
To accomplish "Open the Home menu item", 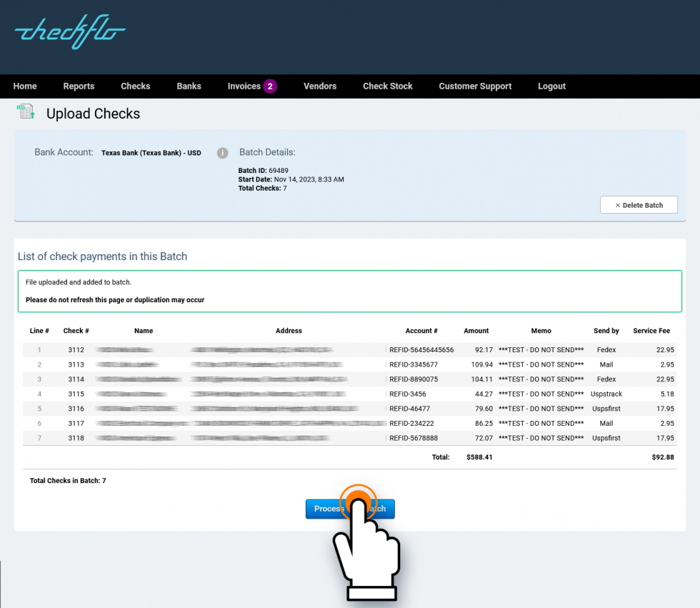I will (x=24, y=86).
